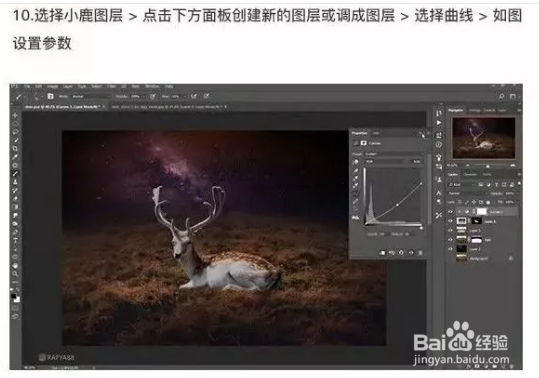Open the Kind filter dropdown in Layers

461,185
